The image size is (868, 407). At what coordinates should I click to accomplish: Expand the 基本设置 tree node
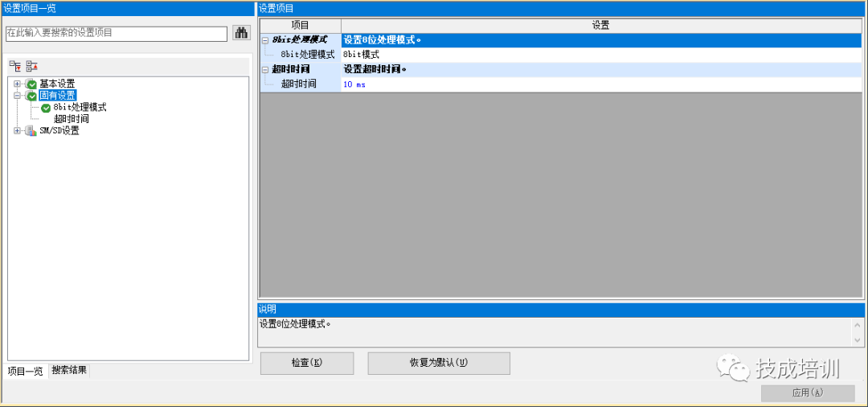(x=17, y=84)
